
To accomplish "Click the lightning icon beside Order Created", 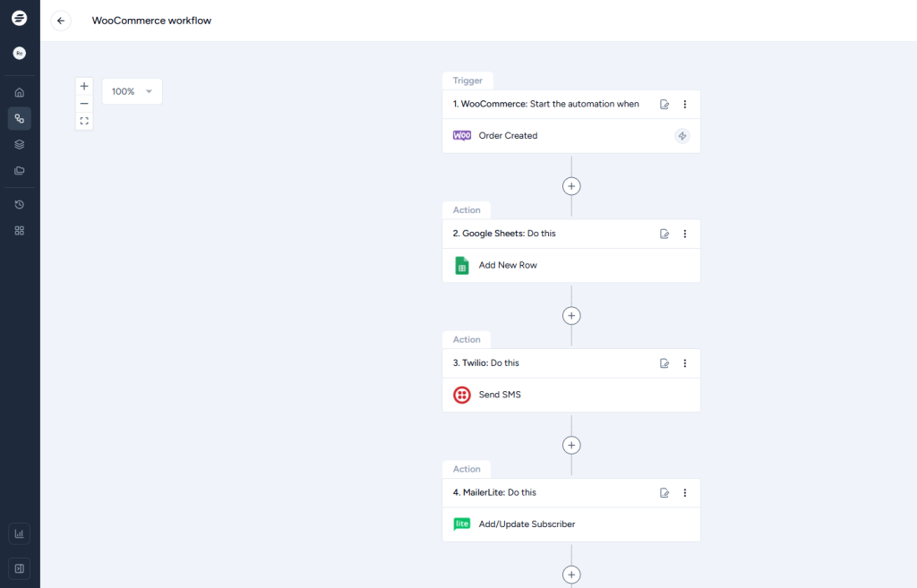I will point(682,136).
